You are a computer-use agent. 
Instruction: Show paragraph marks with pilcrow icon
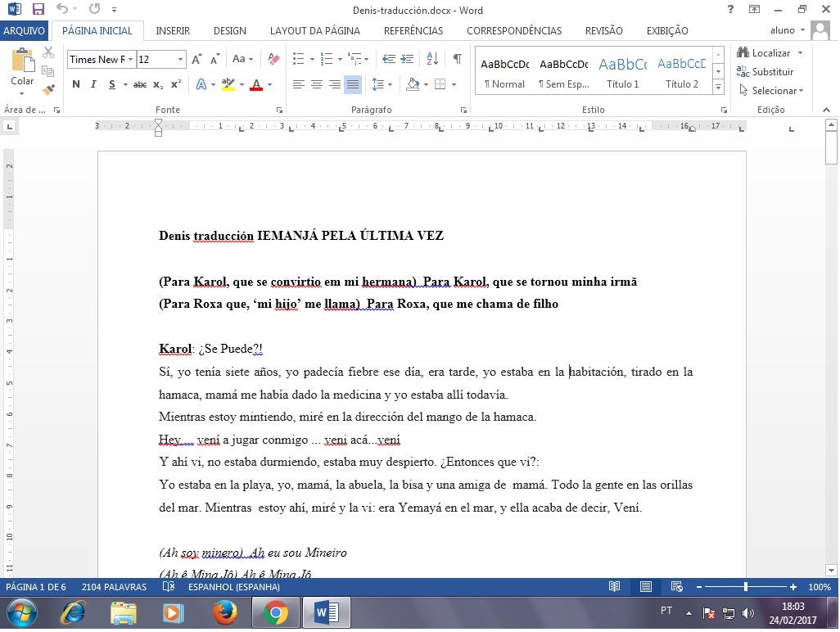(x=457, y=59)
